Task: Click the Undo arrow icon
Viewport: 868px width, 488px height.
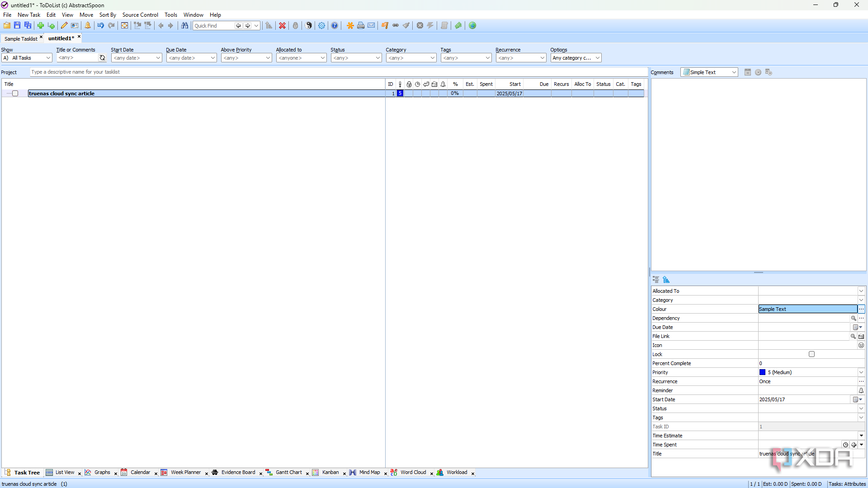Action: [101, 26]
